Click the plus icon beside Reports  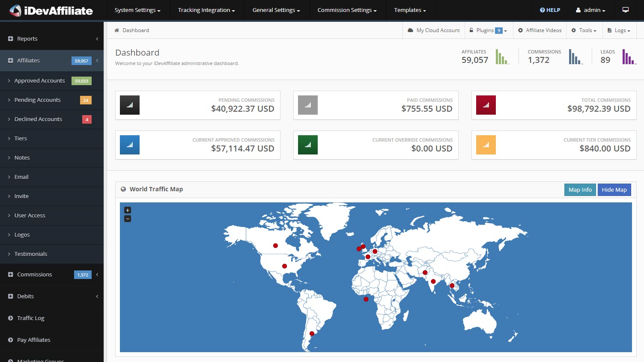[11, 39]
